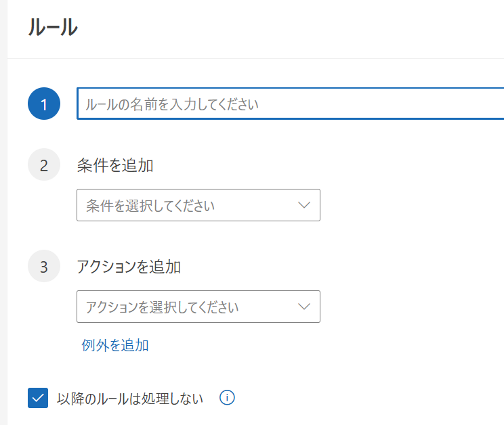Viewport: 504px width, 425px height.
Task: Click the ルールの名前を入力してください placeholder text
Action: tap(172, 104)
